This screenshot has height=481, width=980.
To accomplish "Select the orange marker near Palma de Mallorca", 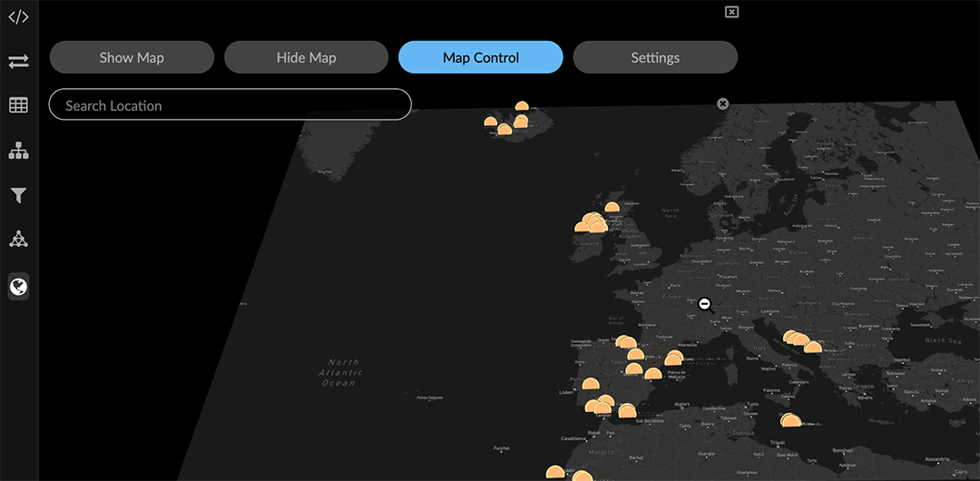I will coord(672,359).
